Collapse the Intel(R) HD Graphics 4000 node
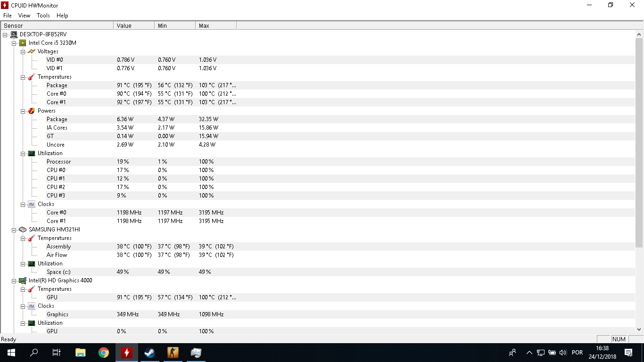 pos(14,280)
